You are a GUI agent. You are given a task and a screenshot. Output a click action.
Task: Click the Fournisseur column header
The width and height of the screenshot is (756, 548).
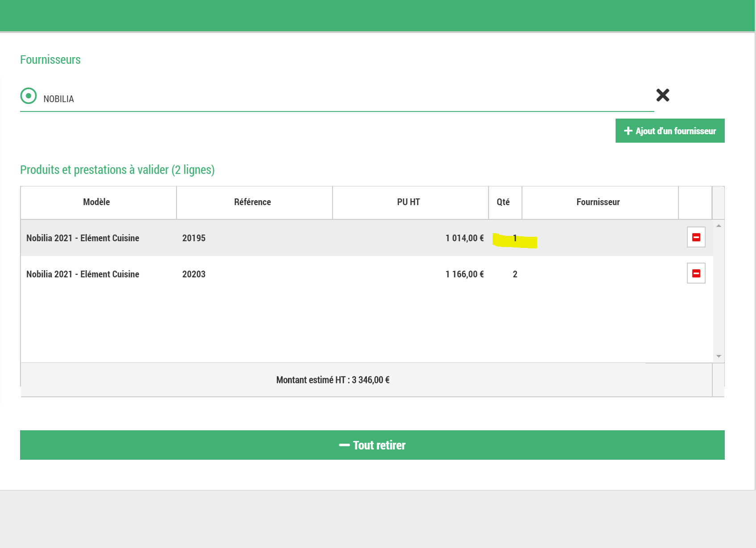(x=598, y=202)
